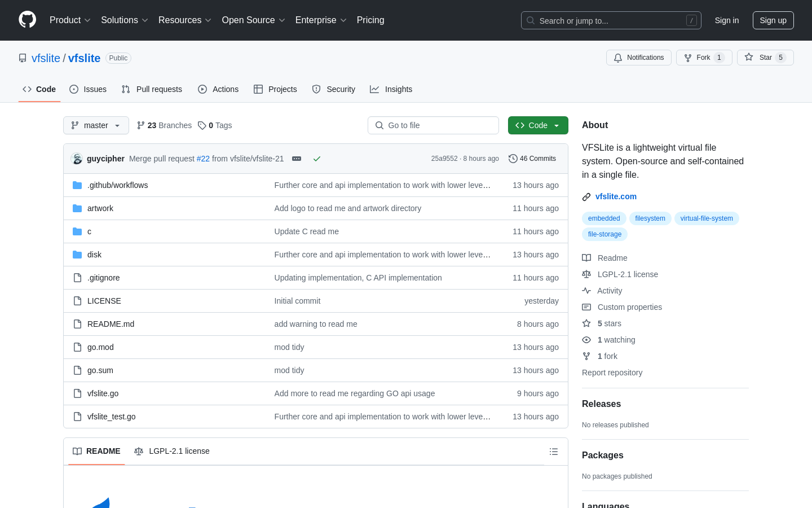The width and height of the screenshot is (812, 508).
Task: Open the Resources dropdown
Action: point(185,20)
